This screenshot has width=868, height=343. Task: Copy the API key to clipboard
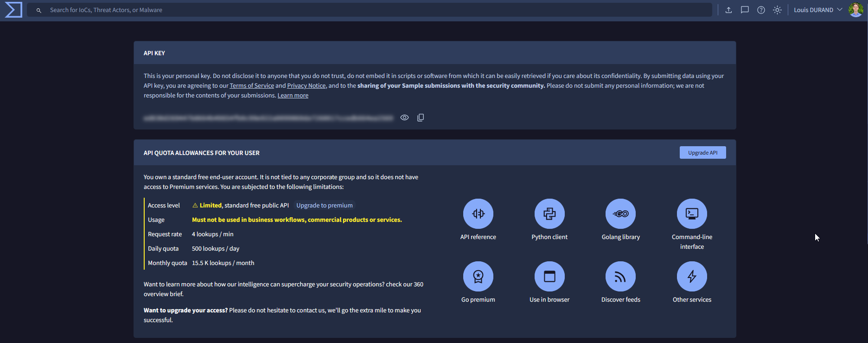(x=421, y=118)
